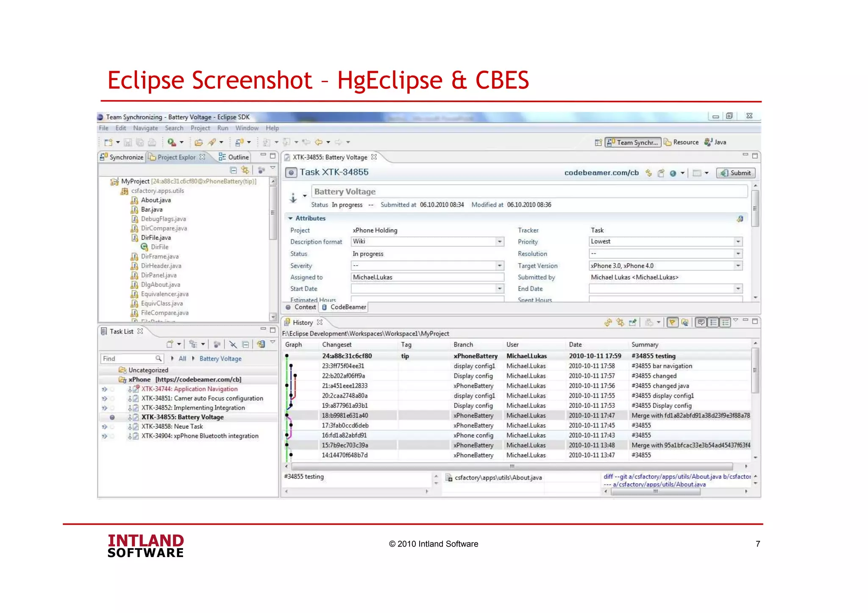This screenshot has height=613, width=868.
Task: Click the Open Perspective icon
Action: coord(598,142)
